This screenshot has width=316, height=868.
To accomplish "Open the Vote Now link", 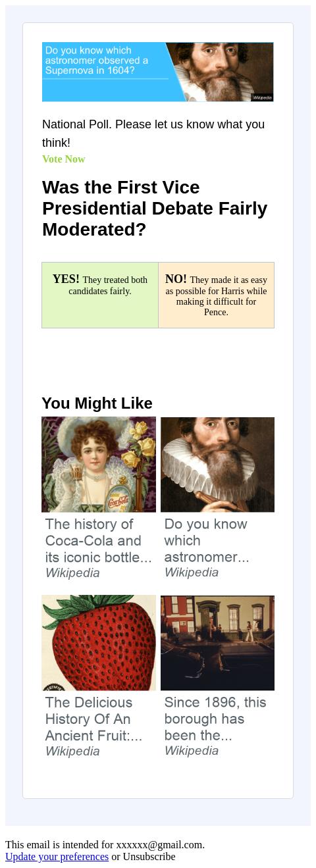I will tap(64, 159).
